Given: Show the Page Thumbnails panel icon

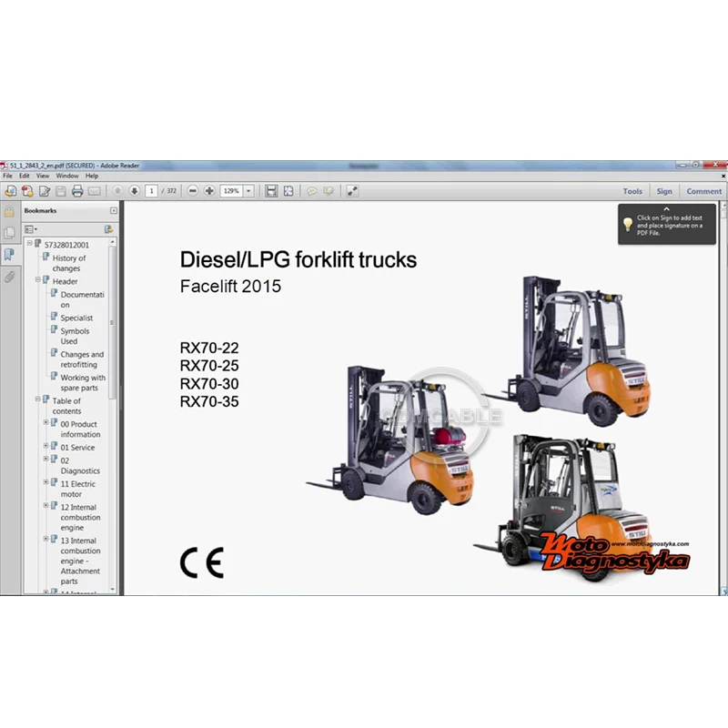Looking at the screenshot, I should 9,233.
